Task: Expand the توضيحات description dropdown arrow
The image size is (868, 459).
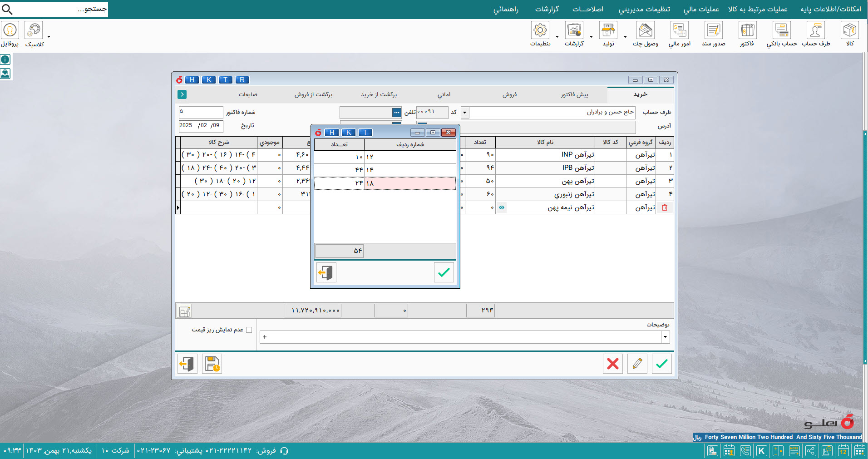Action: point(666,337)
